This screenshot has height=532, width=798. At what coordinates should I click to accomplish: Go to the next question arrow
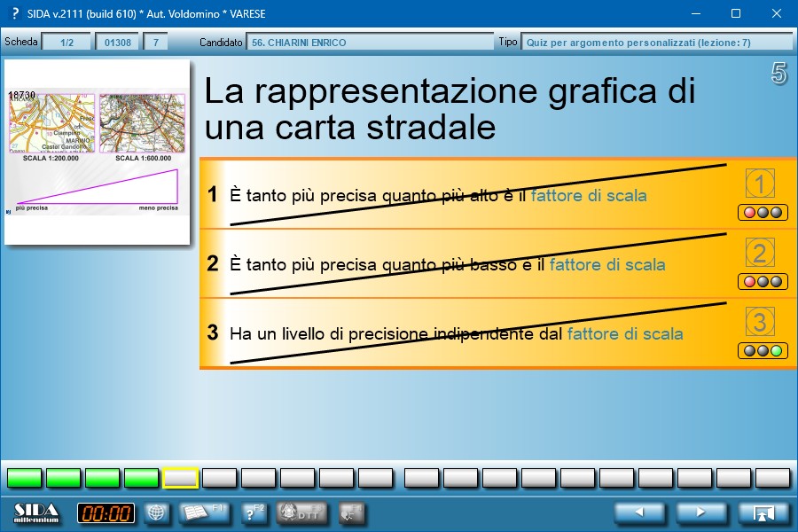point(701,512)
